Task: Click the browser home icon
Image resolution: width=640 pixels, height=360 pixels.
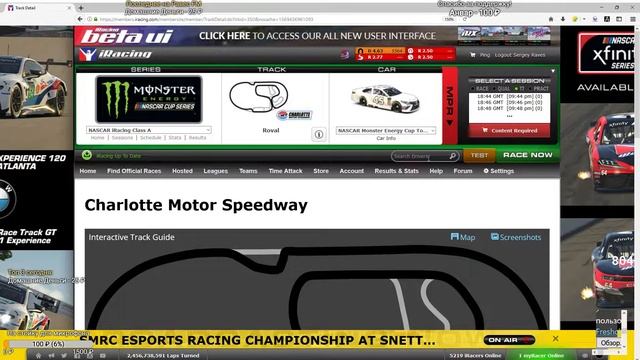Action: point(551,19)
